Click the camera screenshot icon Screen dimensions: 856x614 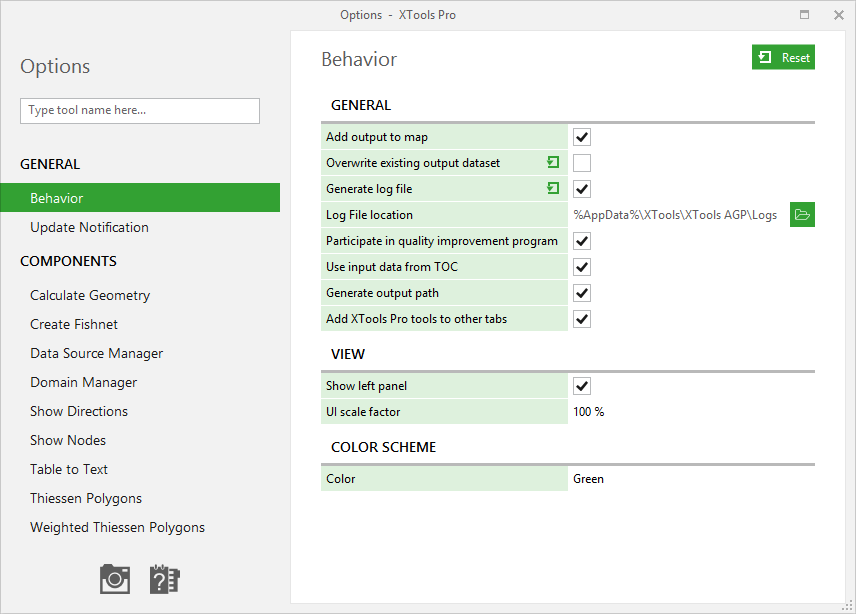(115, 579)
